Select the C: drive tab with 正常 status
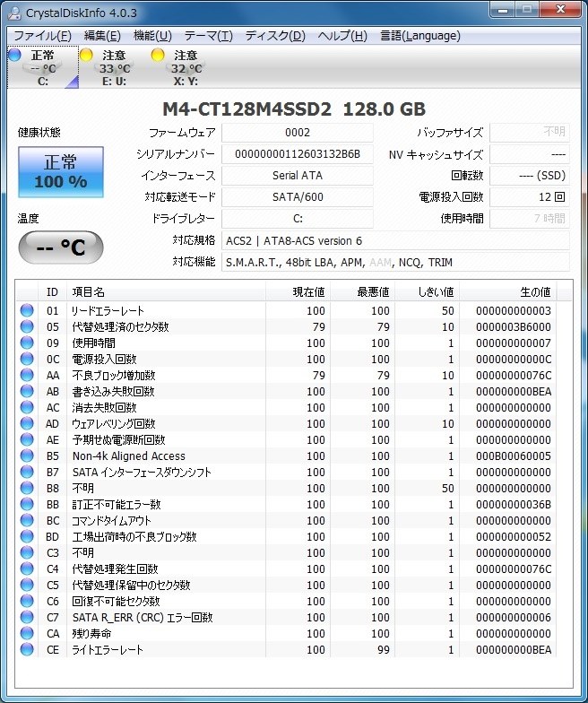588x703 pixels. tap(43, 68)
